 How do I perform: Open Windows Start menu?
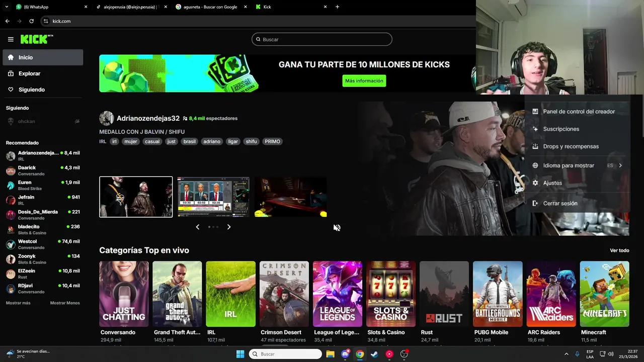(240, 354)
